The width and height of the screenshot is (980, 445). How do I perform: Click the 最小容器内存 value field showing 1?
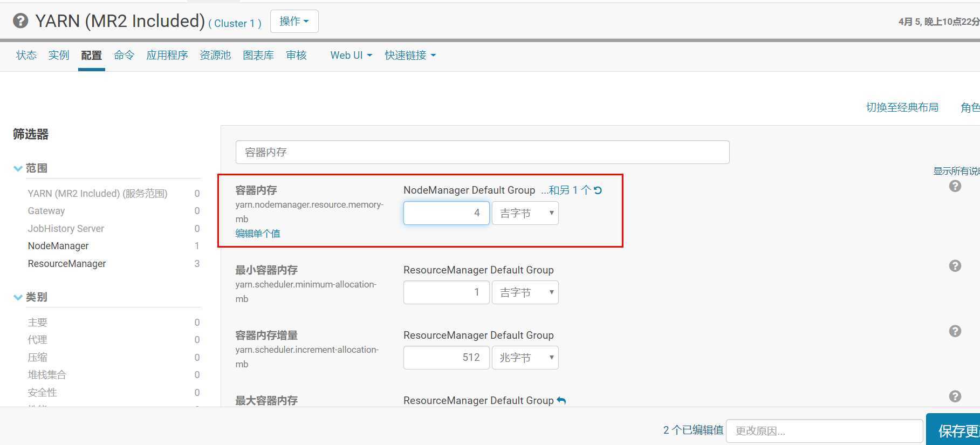click(447, 292)
